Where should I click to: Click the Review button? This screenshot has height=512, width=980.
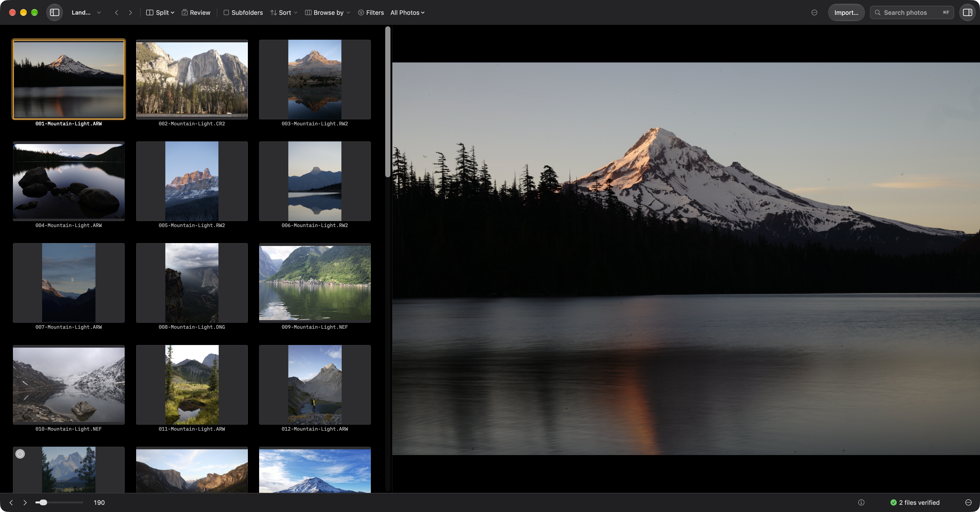(196, 12)
